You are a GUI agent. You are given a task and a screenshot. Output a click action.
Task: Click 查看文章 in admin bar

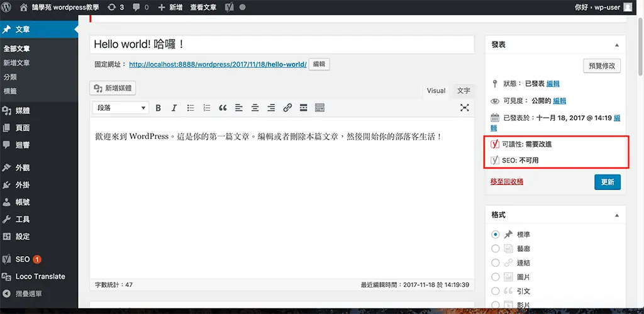pyautogui.click(x=203, y=7)
